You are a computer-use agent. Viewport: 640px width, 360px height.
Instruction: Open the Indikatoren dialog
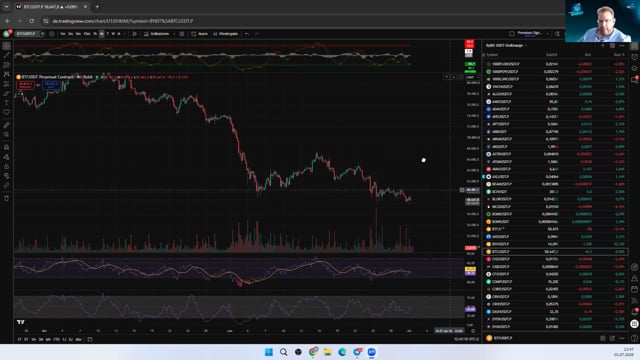click(156, 34)
